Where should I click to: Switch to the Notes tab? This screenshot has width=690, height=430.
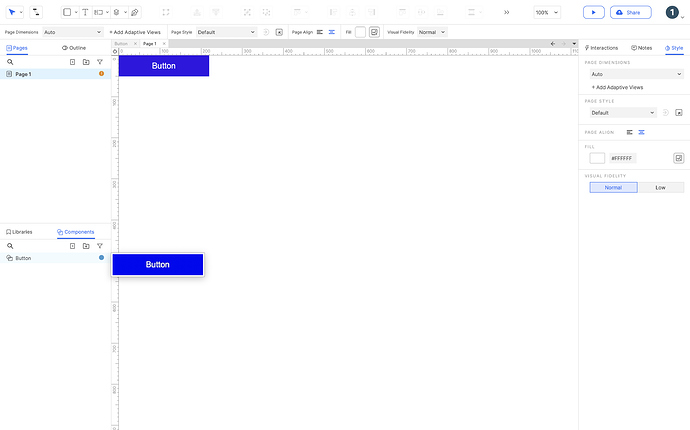click(x=642, y=48)
